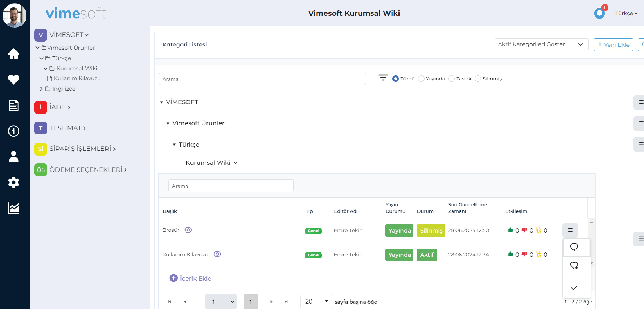Click the checkmark menu option

point(574,288)
